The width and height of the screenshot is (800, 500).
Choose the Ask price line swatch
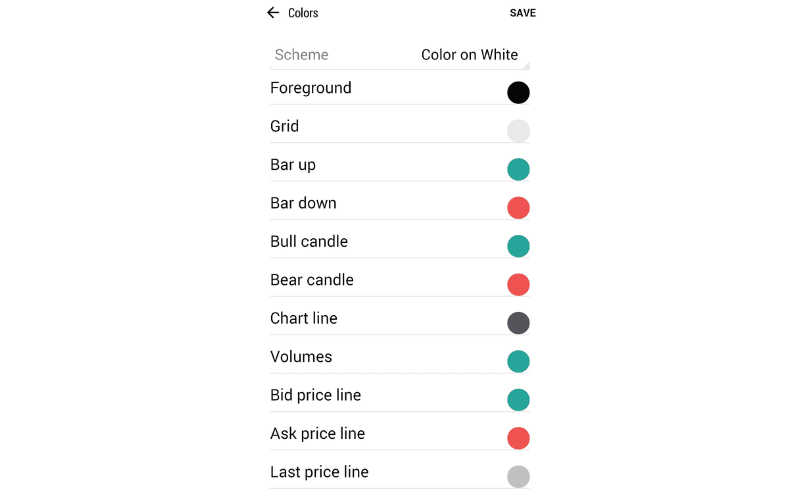coord(518,438)
